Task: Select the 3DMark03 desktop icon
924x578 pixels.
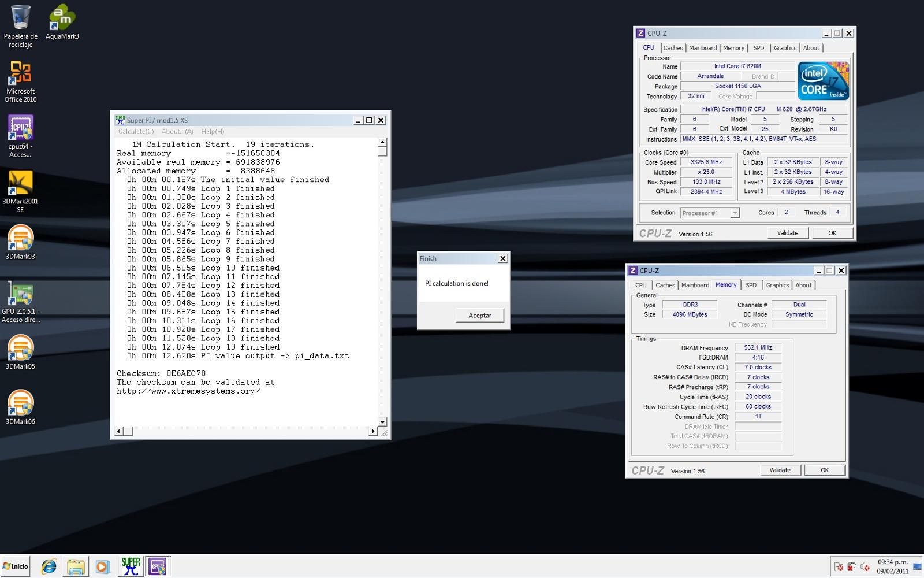Action: [21, 242]
